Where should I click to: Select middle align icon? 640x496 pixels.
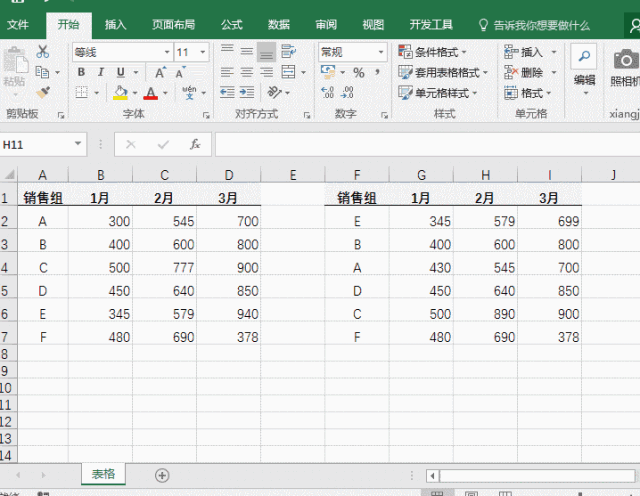click(247, 51)
